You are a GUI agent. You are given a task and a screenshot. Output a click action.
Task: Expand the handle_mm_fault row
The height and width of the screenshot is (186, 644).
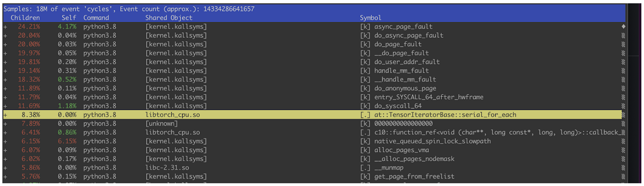(x=5, y=70)
